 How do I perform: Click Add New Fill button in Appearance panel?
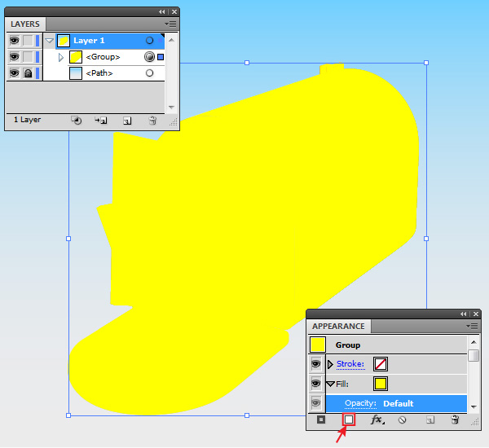pos(348,419)
